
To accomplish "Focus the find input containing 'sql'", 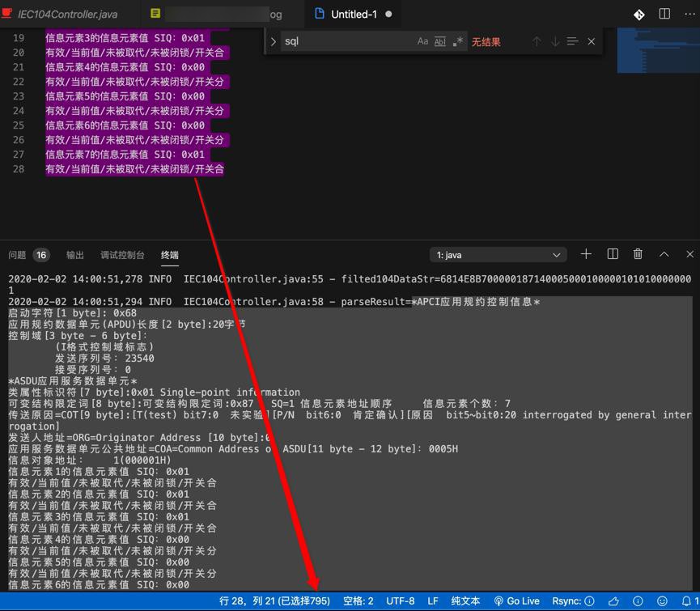I will (x=348, y=41).
